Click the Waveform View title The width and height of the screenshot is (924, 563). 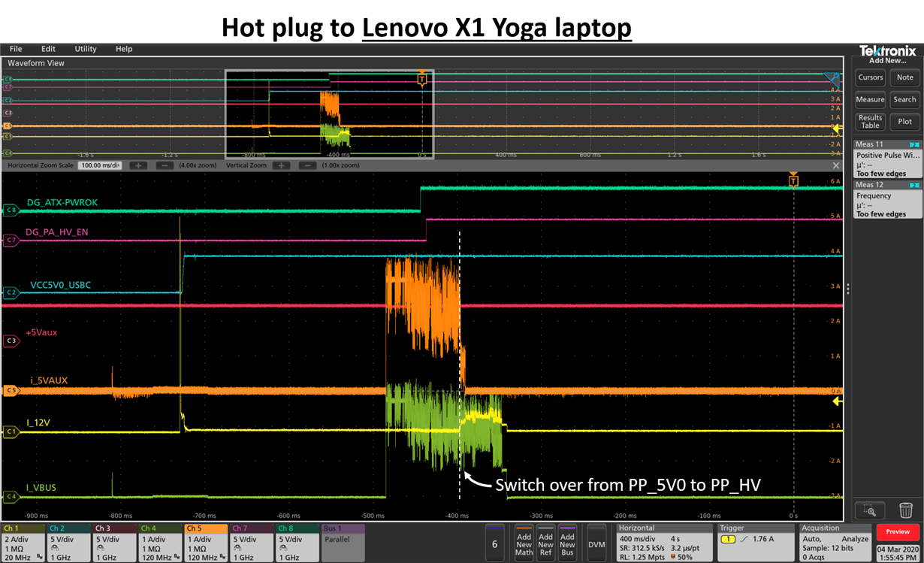36,63
